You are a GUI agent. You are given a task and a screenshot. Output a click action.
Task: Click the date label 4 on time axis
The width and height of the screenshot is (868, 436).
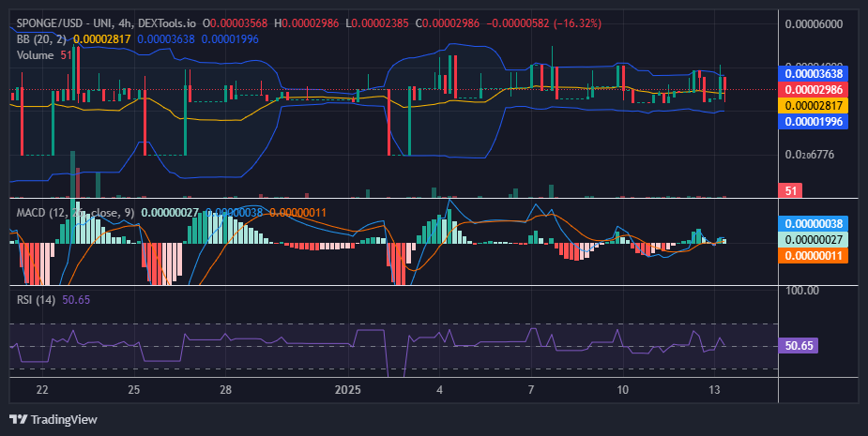[x=439, y=389]
